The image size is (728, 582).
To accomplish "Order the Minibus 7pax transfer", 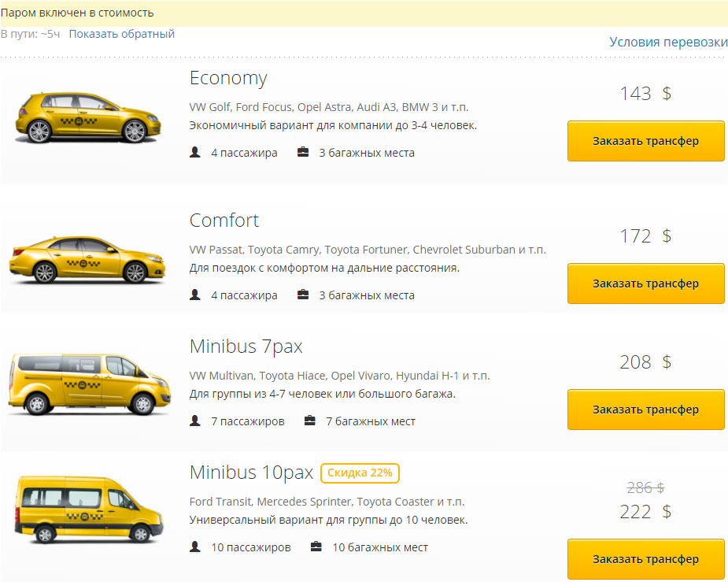I will point(645,410).
